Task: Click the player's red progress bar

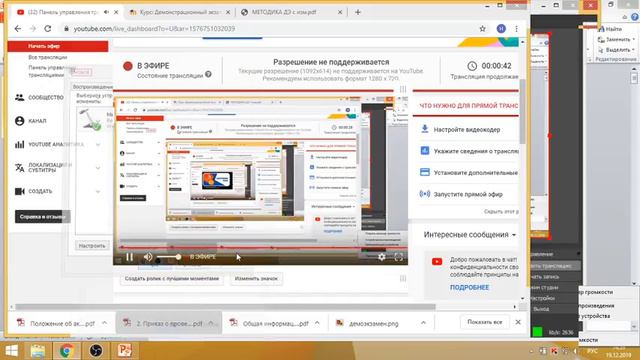Action: 260,247
